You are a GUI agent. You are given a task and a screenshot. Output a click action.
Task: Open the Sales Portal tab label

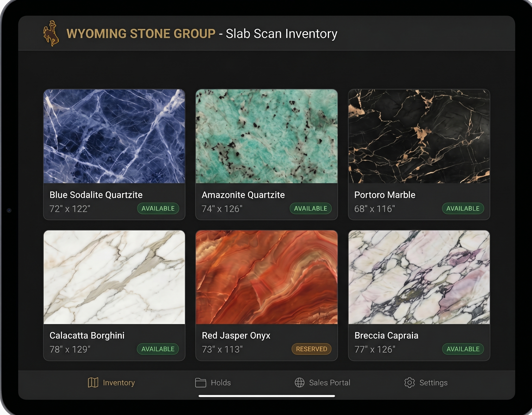tap(330, 383)
